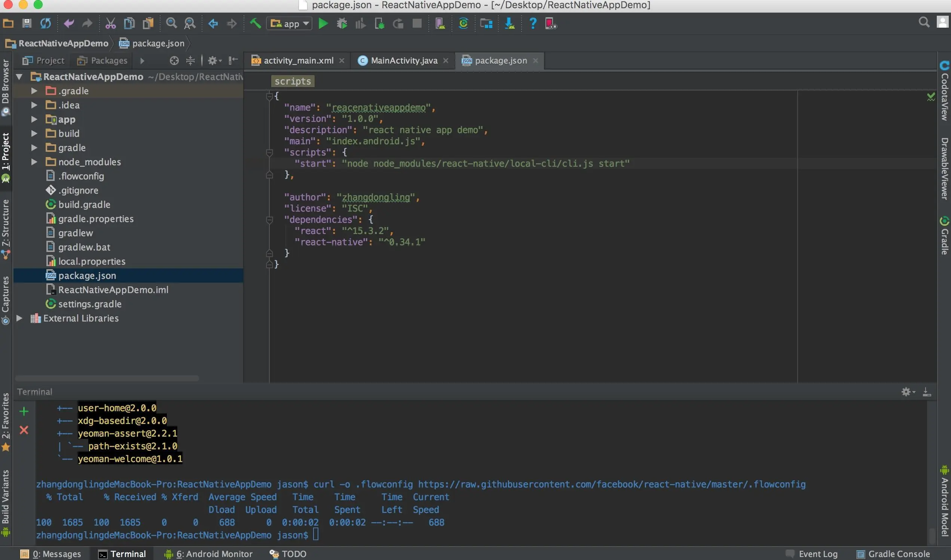The width and height of the screenshot is (951, 560).
Task: Expand the node_modules folder
Action: coord(34,162)
